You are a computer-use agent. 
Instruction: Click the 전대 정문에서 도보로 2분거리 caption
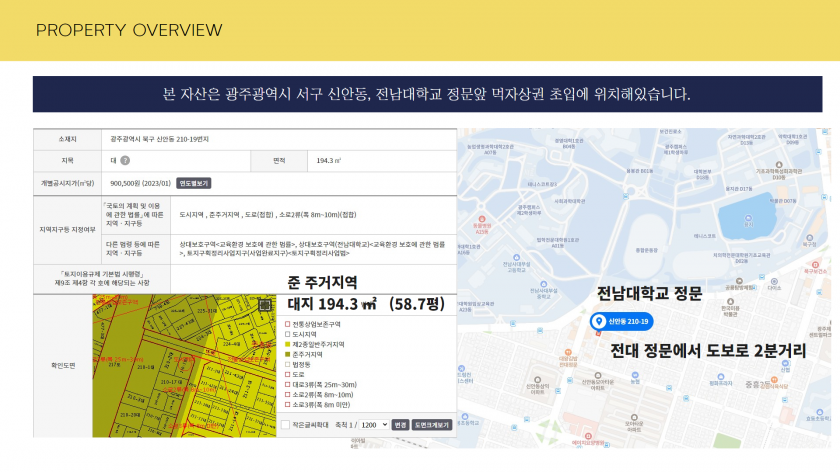pyautogui.click(x=708, y=351)
